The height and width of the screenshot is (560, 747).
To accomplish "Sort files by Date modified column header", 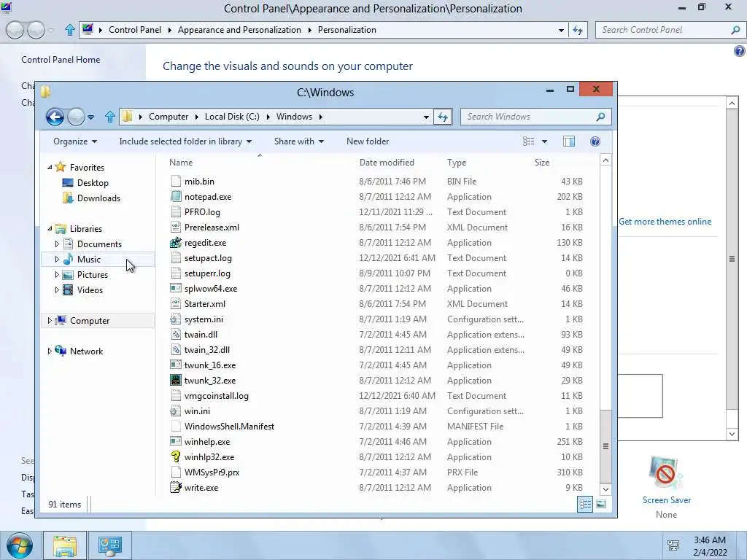I will (387, 163).
